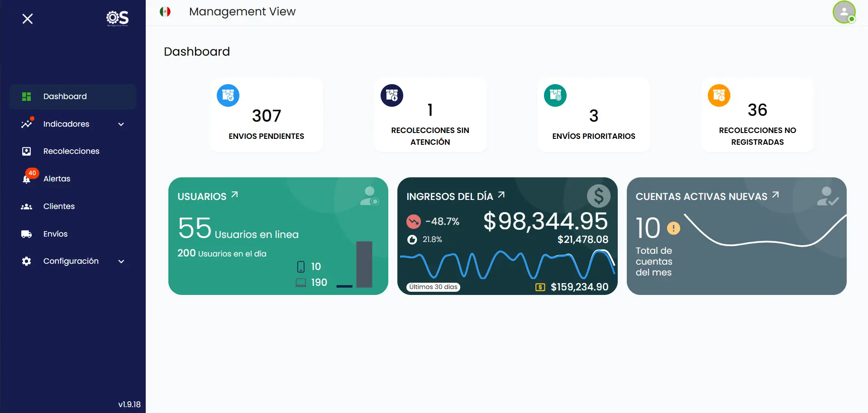Click the Envíos truck icon

pos(27,234)
